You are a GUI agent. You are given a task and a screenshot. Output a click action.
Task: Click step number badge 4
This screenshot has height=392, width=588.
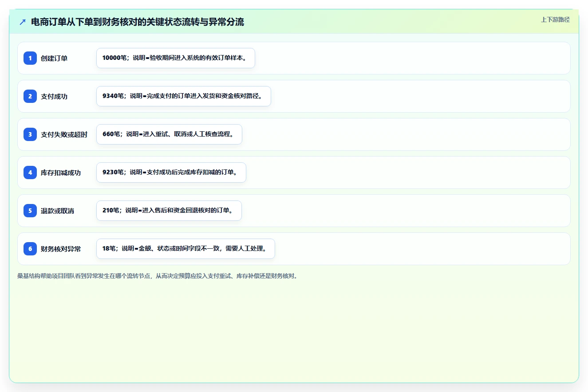30,172
